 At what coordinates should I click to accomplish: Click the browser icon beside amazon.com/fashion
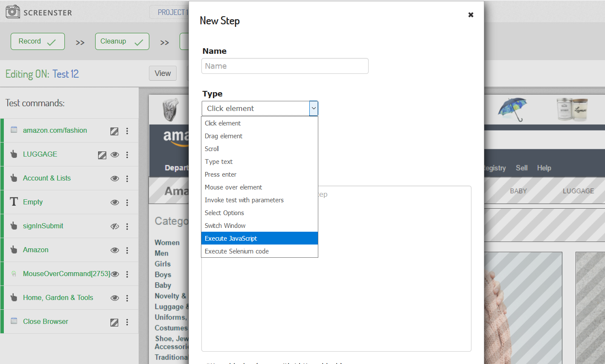tap(14, 130)
